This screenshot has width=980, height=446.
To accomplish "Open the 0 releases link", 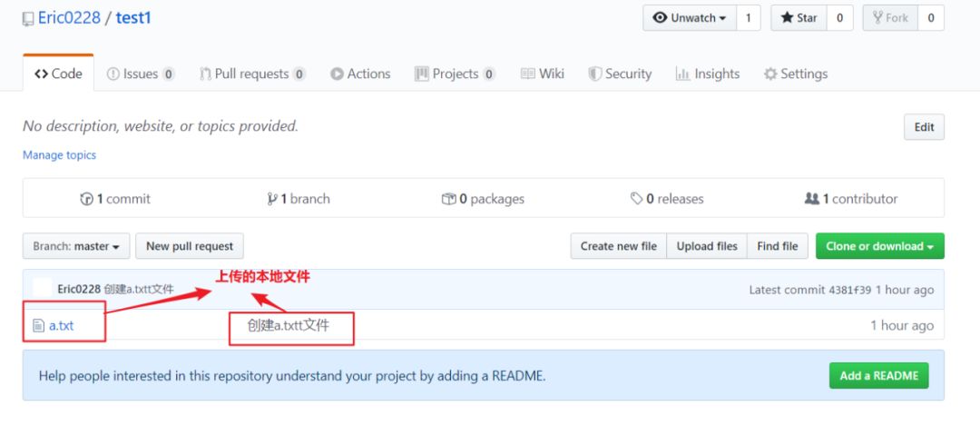I will click(x=667, y=199).
